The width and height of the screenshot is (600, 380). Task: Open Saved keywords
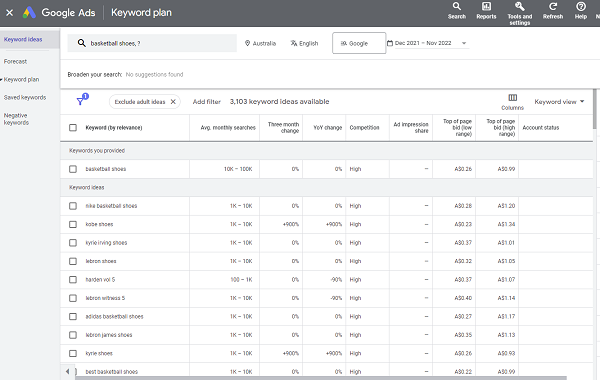click(25, 98)
